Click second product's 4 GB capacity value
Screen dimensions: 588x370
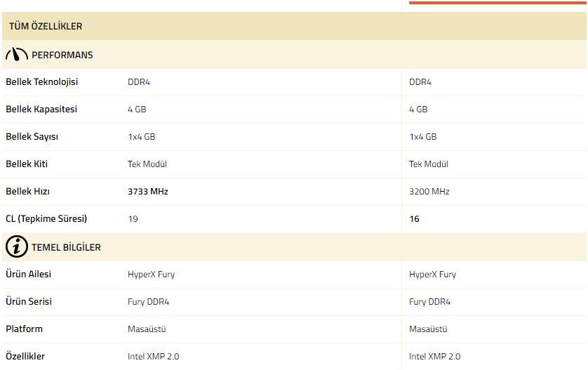[418, 110]
